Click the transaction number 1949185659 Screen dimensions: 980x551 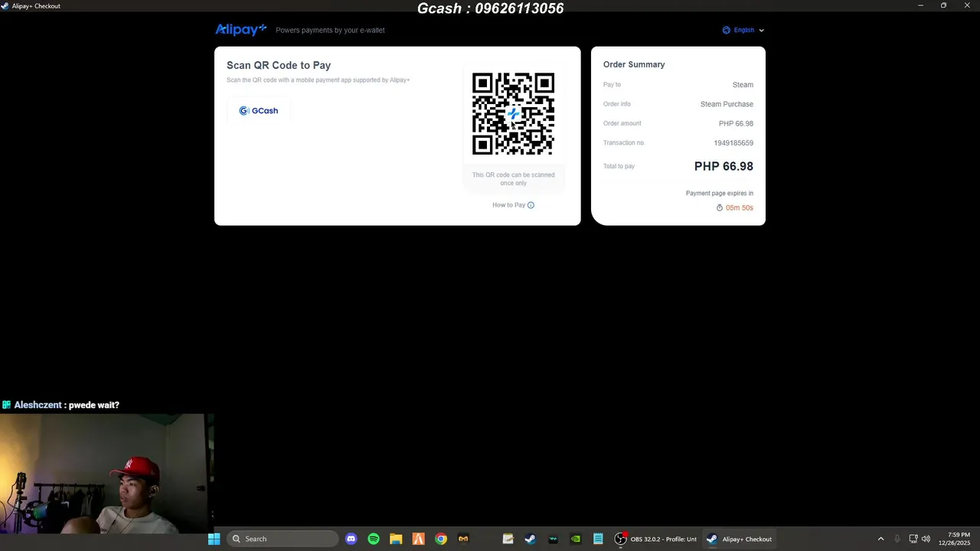point(733,143)
